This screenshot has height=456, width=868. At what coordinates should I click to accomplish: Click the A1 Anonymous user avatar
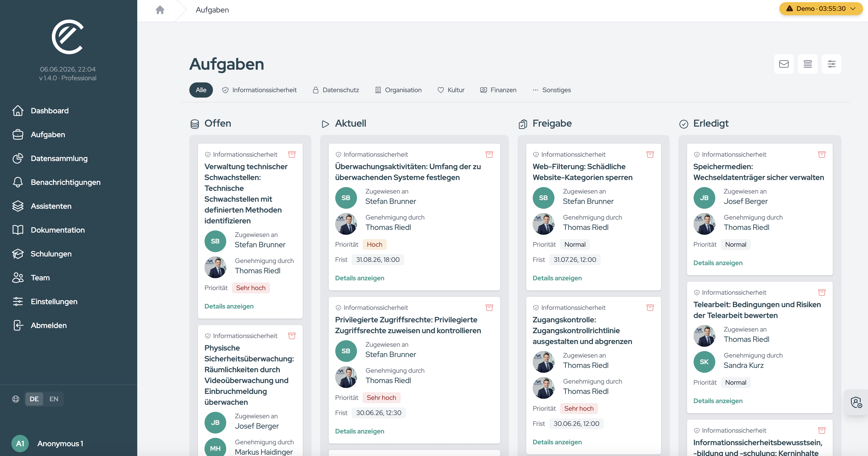[20, 444]
